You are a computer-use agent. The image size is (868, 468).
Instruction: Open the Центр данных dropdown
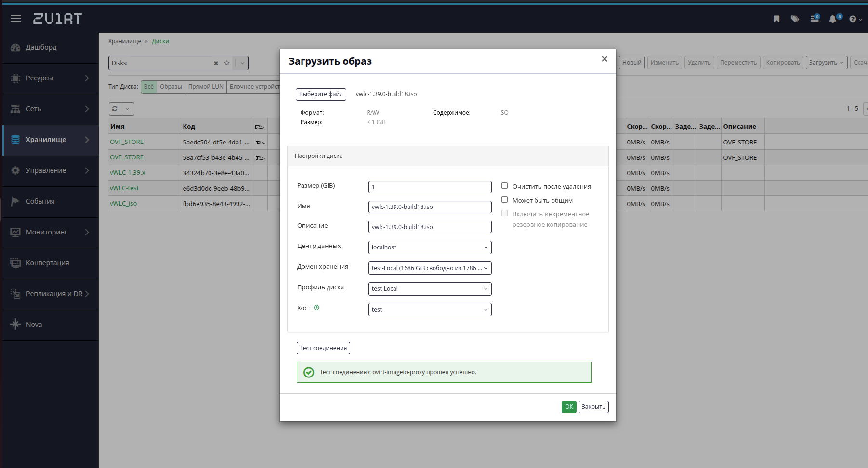430,247
